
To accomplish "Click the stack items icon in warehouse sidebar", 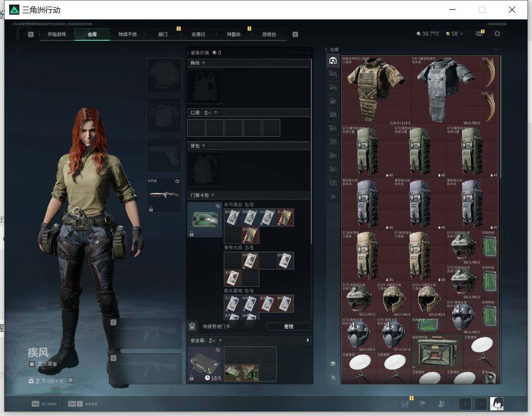I will pyautogui.click(x=333, y=363).
